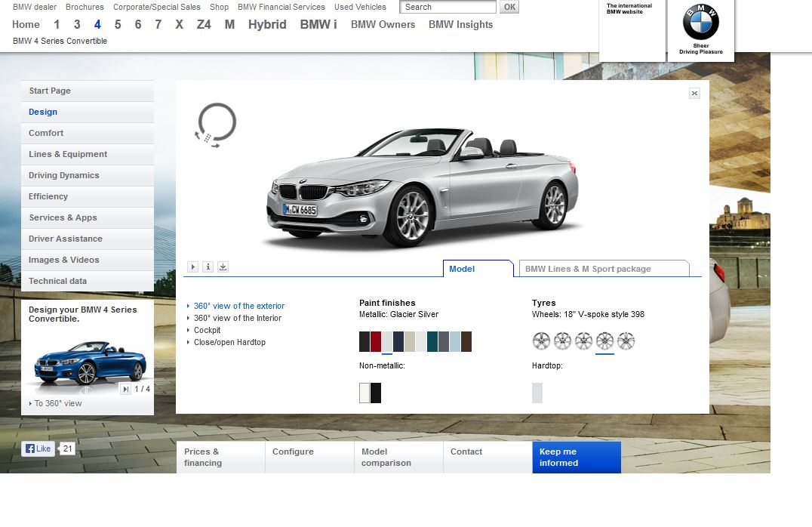Image resolution: width=812 pixels, height=527 pixels.
Task: Select the grey hardtop color swatch
Action: click(537, 393)
